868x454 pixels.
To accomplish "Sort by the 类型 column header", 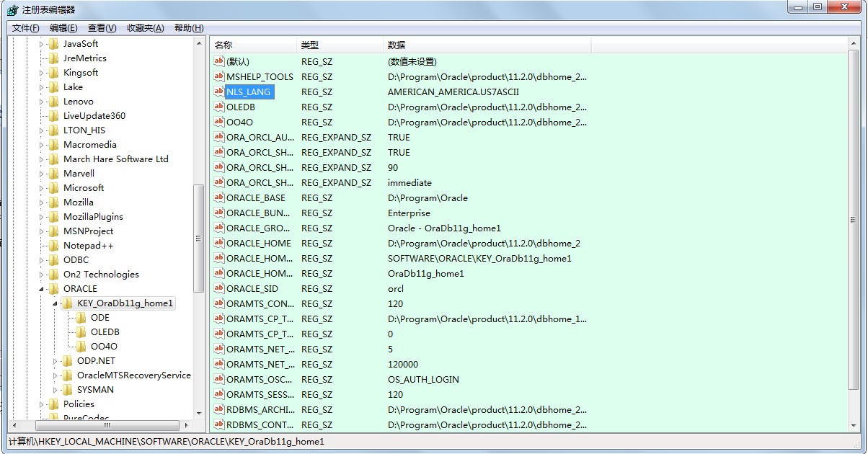I will pos(340,45).
